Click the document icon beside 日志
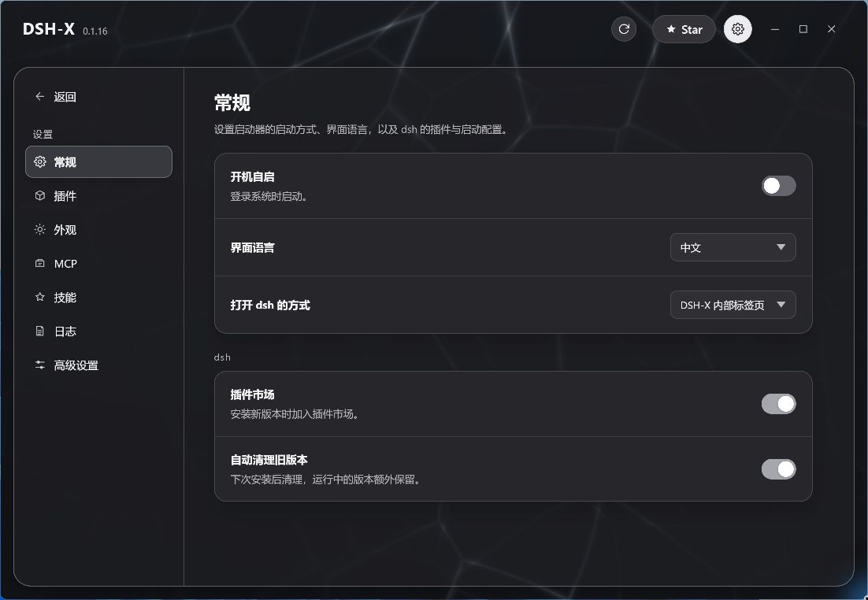 [x=40, y=331]
